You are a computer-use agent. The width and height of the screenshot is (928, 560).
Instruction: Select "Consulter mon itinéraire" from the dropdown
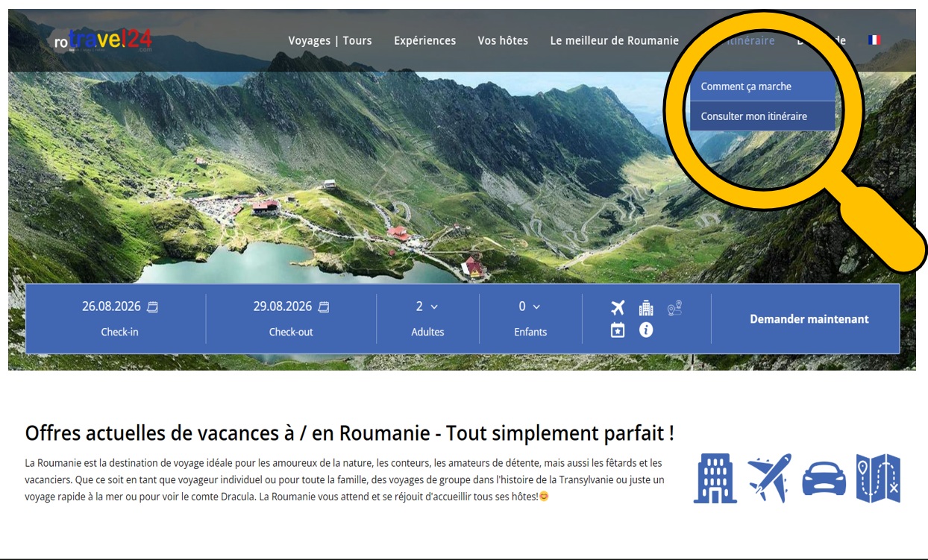pyautogui.click(x=753, y=116)
